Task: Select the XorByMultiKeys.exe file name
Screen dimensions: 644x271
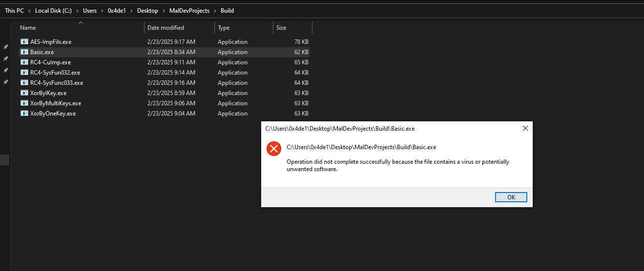Action: coord(56,103)
